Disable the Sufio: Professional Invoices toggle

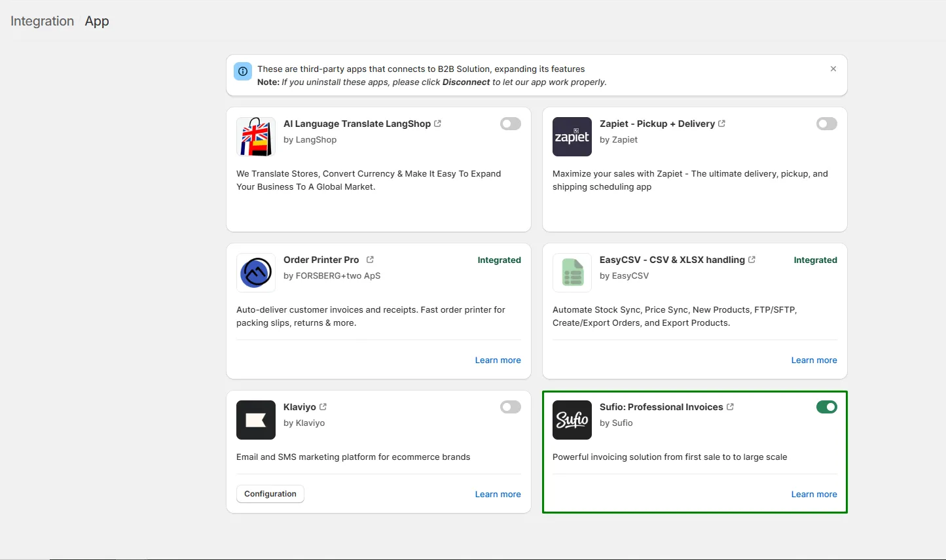tap(827, 407)
